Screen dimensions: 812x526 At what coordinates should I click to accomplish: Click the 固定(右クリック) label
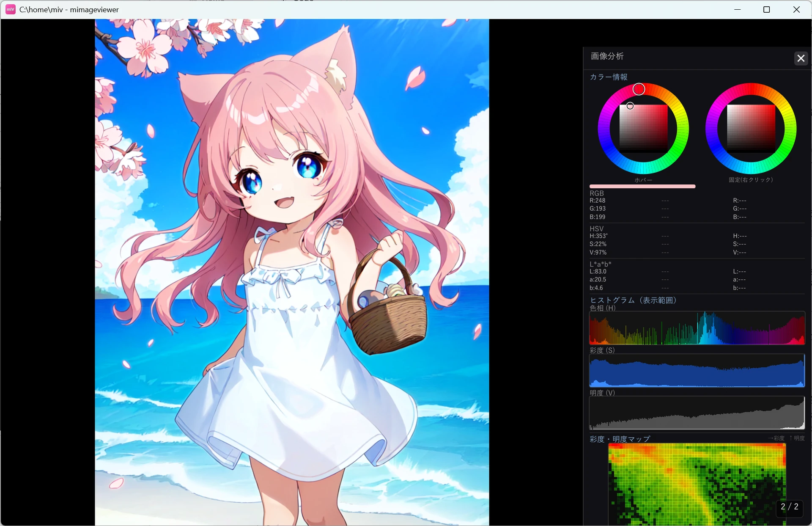tap(751, 180)
